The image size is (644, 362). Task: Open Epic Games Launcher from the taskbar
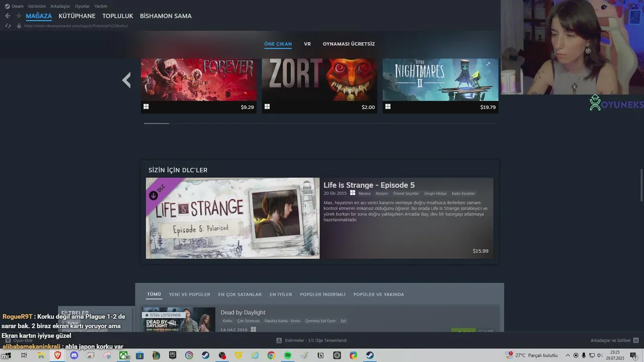(173, 355)
